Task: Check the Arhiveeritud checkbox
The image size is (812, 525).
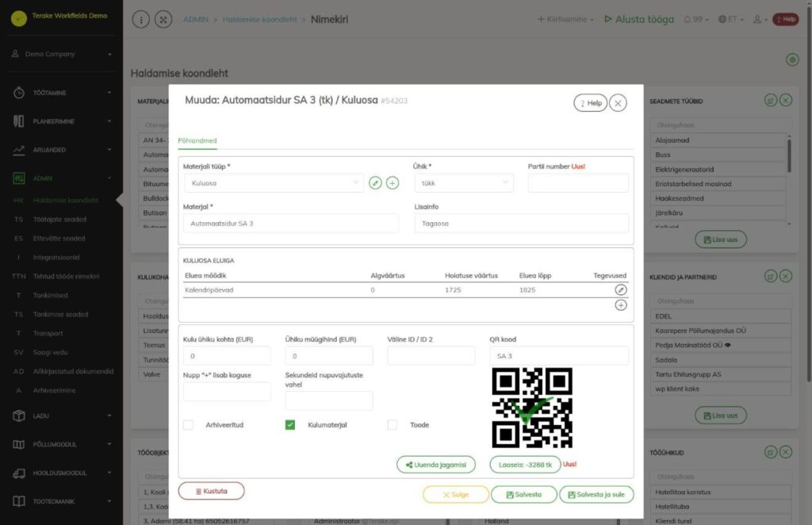Action: tap(188, 424)
